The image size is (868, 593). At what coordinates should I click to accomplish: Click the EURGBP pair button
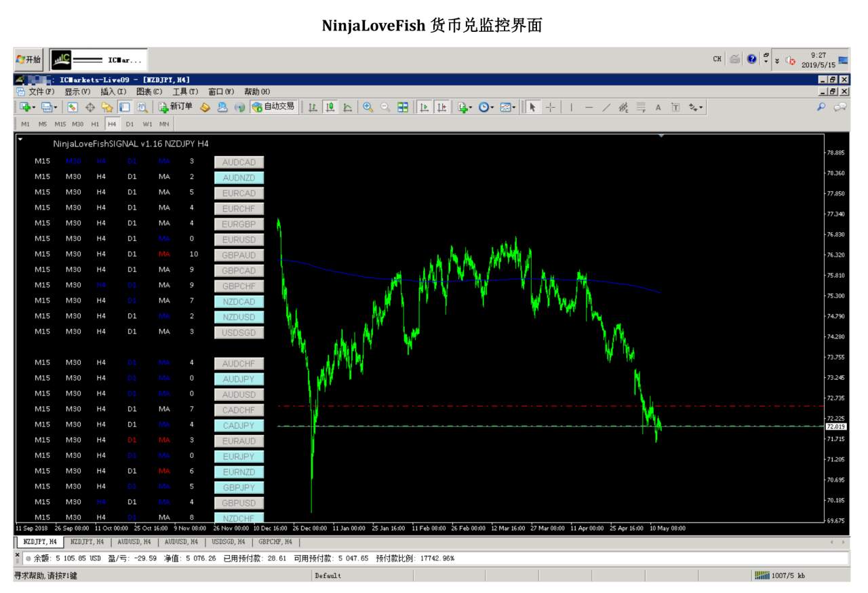[x=239, y=224]
